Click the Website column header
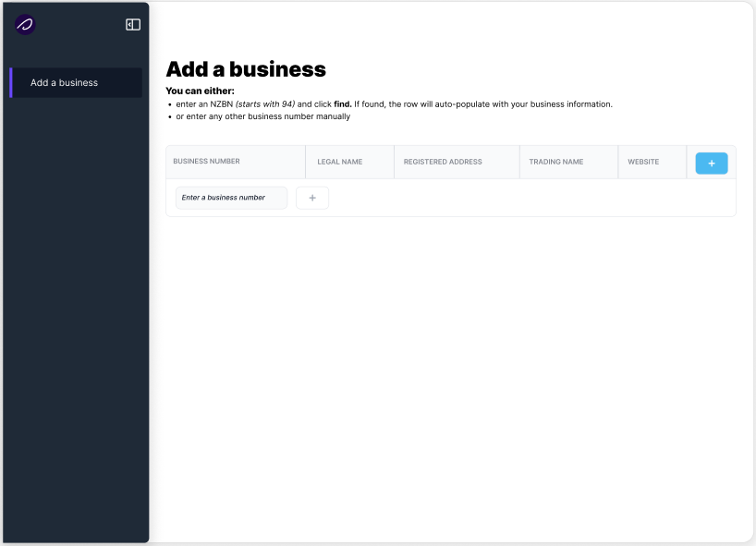 click(x=643, y=162)
